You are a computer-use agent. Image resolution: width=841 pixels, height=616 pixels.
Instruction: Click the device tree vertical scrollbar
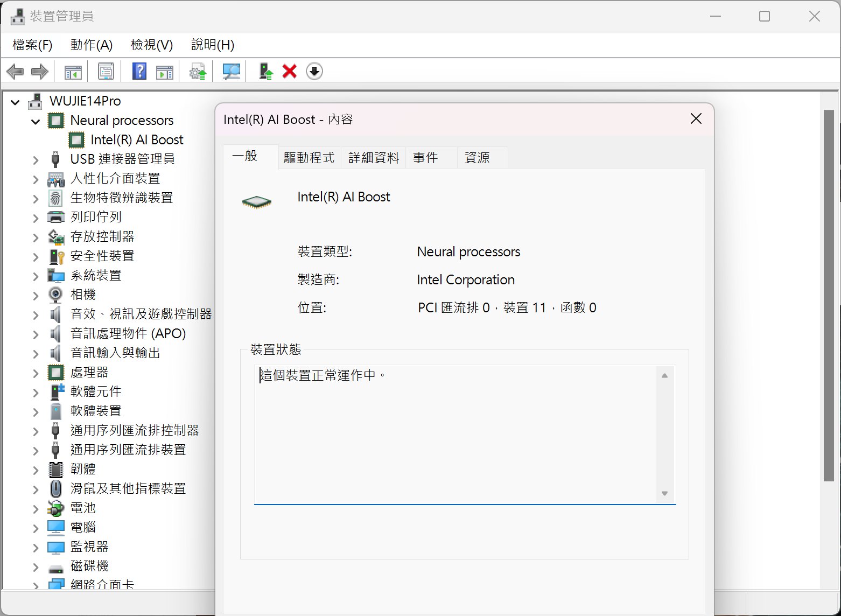[829, 295]
